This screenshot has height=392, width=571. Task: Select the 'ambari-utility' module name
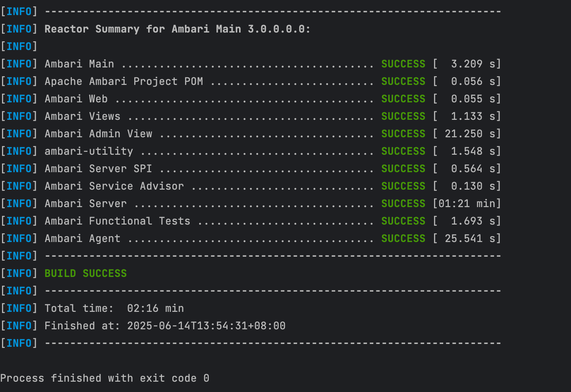89,151
